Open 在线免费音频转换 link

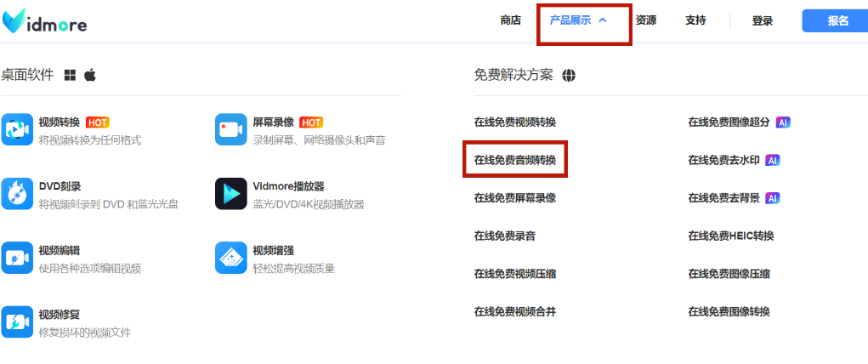tap(515, 160)
